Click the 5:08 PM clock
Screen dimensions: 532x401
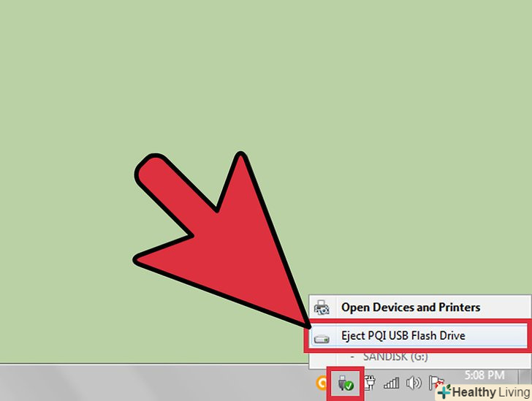(484, 375)
